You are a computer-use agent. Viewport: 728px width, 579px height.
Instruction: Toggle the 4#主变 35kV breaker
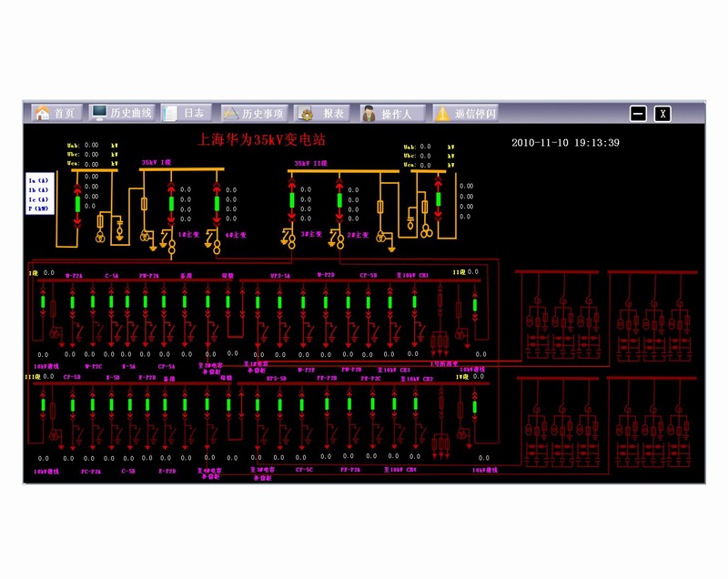coord(217,203)
